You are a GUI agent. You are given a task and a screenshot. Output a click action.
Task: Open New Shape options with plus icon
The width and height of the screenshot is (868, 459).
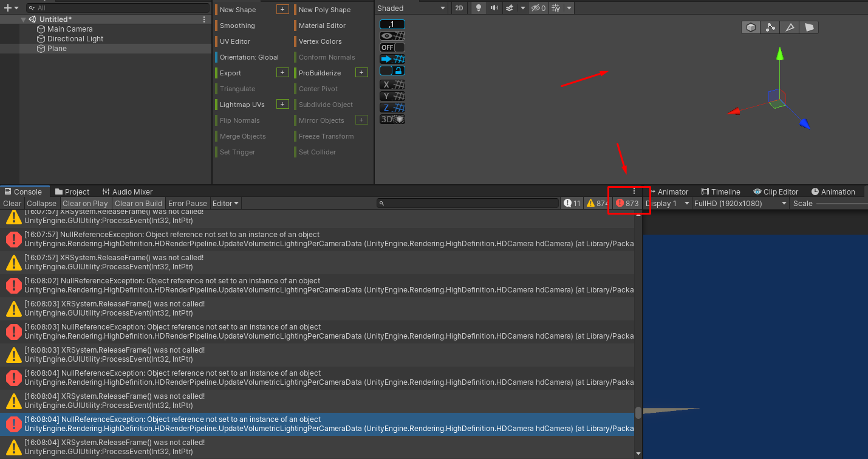[282, 9]
